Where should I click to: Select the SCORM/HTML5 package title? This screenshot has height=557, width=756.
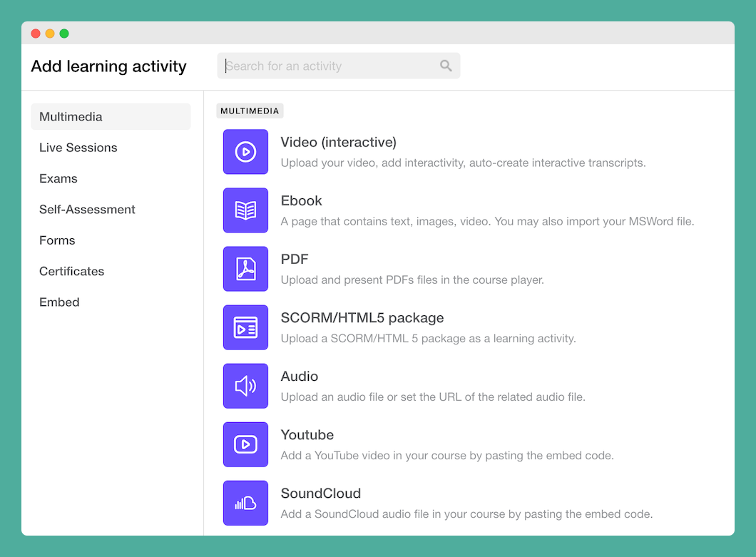pyautogui.click(x=362, y=317)
